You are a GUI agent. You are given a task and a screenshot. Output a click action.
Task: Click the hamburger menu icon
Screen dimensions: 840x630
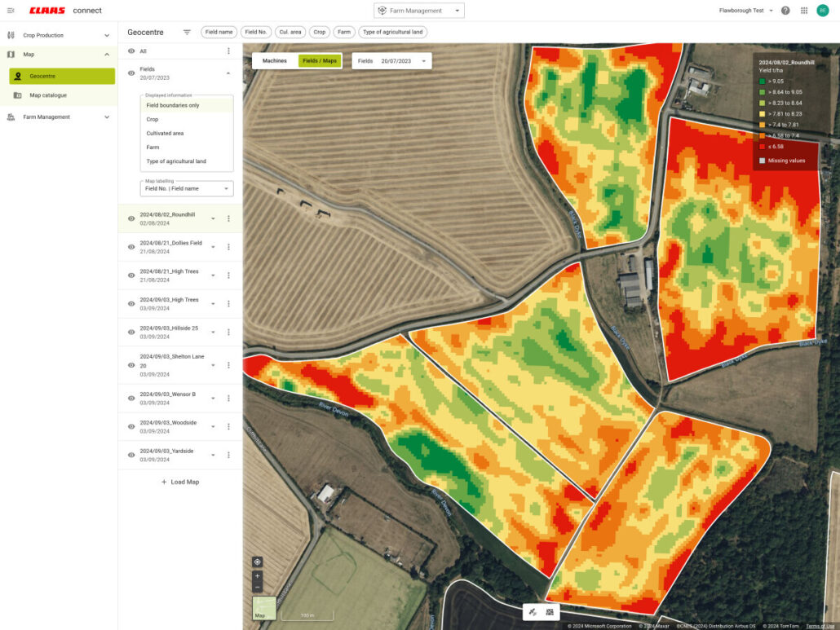pos(11,11)
